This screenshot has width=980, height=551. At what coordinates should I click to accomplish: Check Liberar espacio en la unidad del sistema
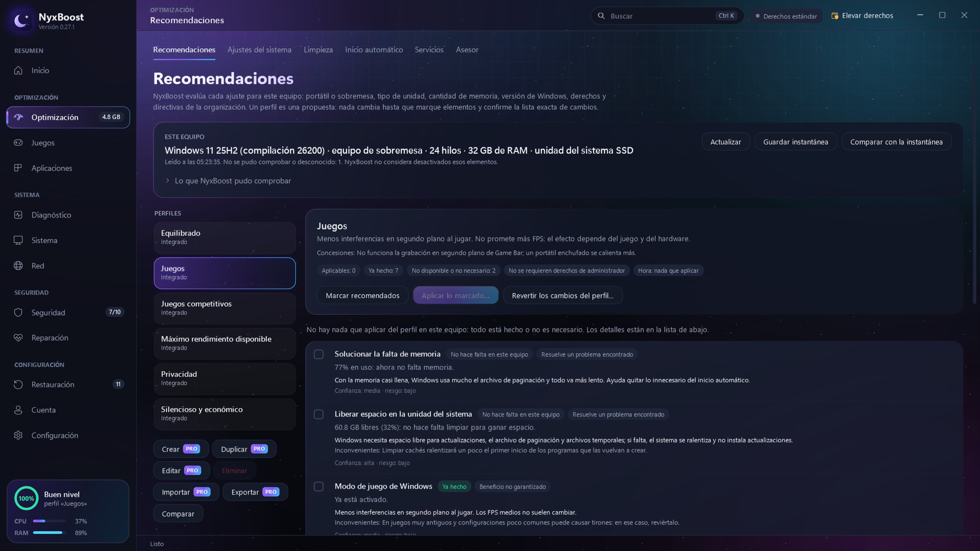(x=318, y=414)
